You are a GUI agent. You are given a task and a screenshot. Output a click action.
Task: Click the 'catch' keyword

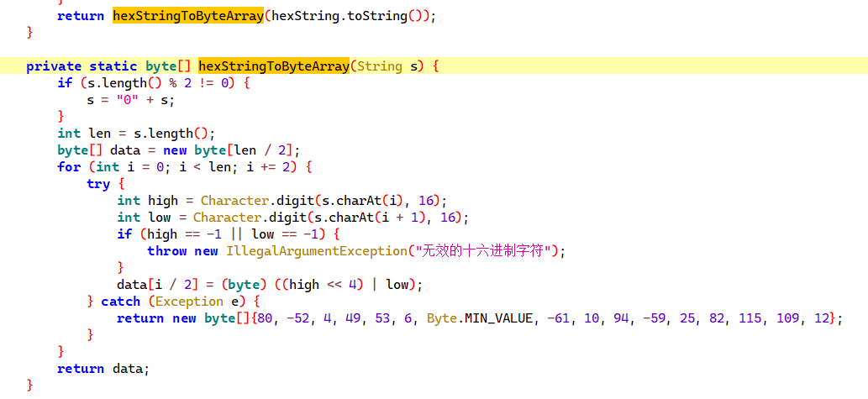tap(120, 301)
